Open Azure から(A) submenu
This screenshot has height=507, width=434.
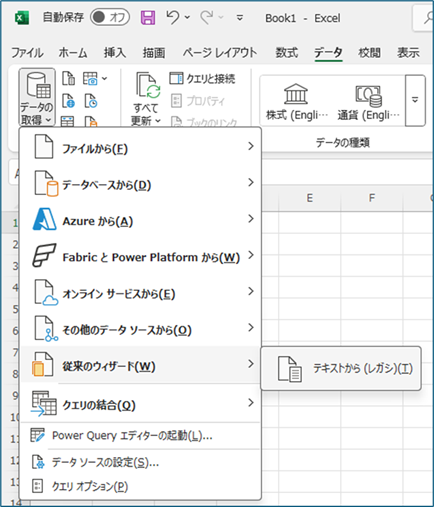(x=140, y=219)
